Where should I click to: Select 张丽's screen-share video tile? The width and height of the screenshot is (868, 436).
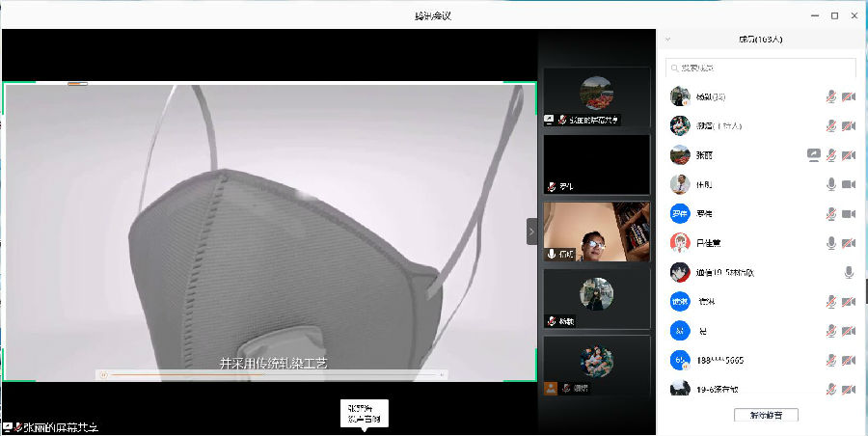[596, 97]
